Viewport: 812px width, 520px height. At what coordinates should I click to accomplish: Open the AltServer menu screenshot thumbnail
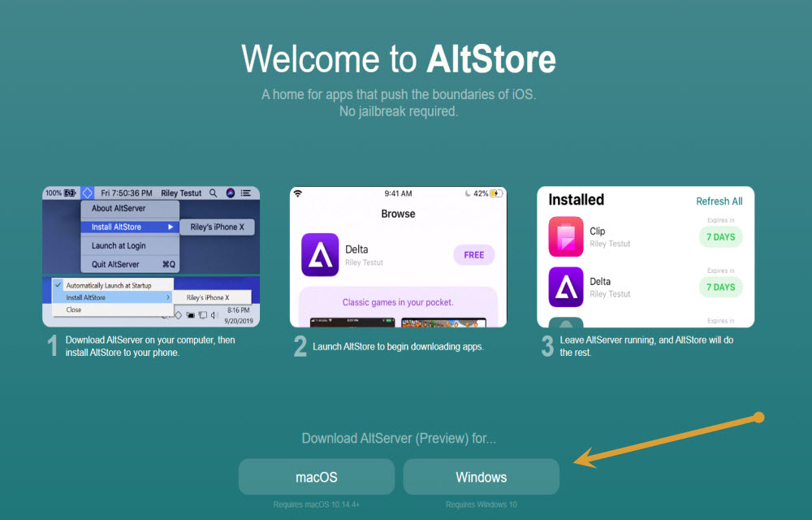151,257
